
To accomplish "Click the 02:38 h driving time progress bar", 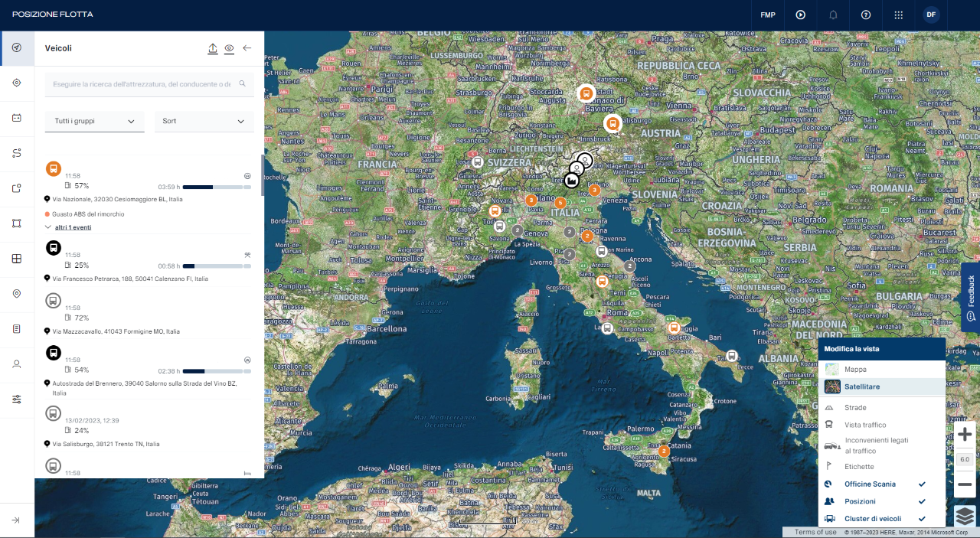I will coord(217,371).
